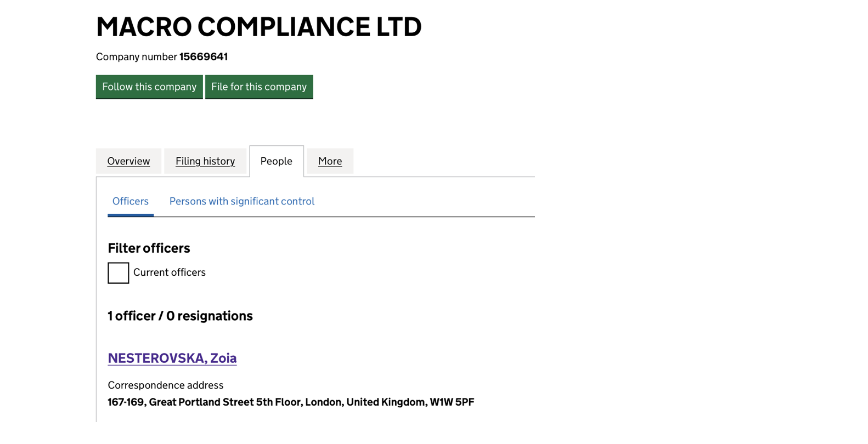
Task: Open officer NESTEROVSKA, Zoia link
Action: (172, 358)
